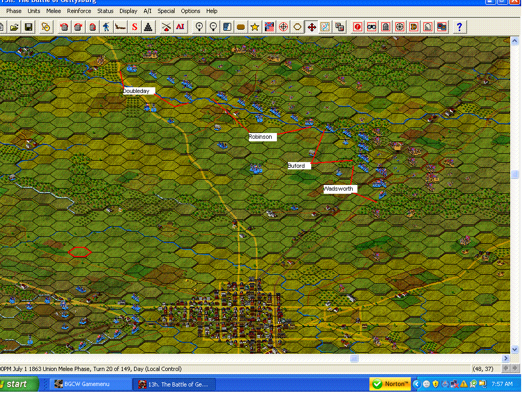532x399 pixels.
Task: Click the Union and Confederate flags icon
Action: pos(269,27)
